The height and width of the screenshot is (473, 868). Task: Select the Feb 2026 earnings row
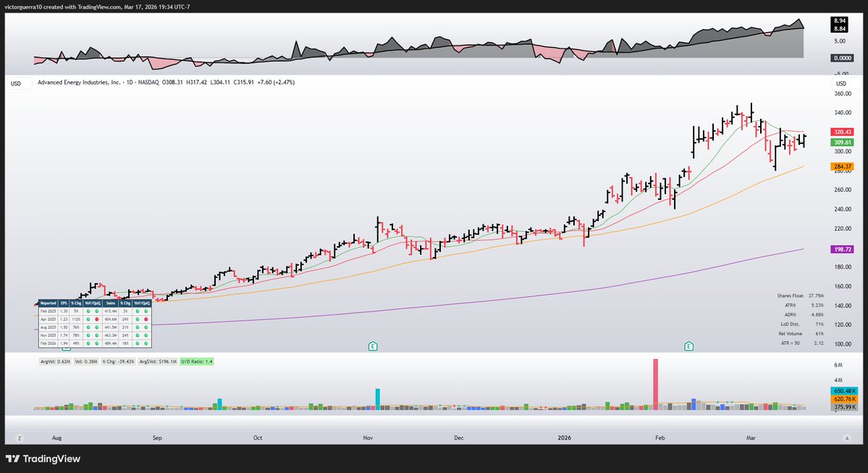95,343
